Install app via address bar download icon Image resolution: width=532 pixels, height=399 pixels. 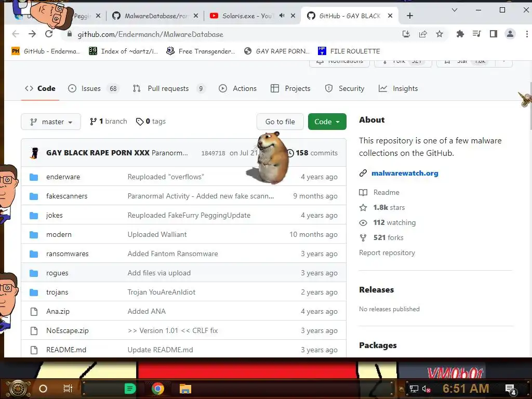click(406, 34)
